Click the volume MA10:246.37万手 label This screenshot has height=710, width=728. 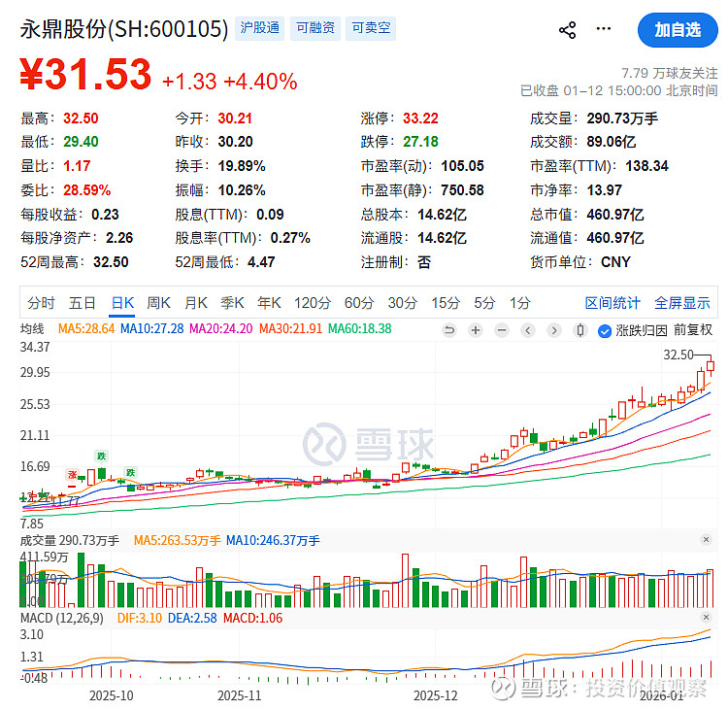click(273, 540)
